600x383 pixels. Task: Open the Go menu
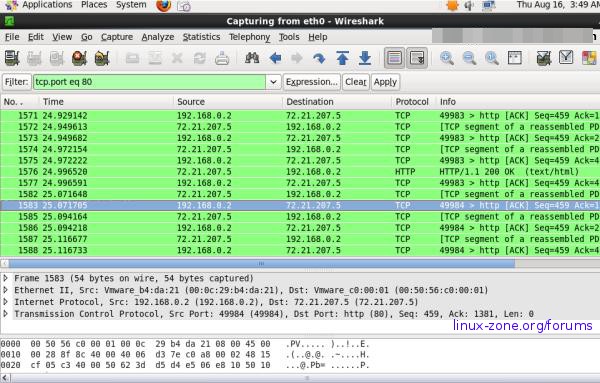pyautogui.click(x=86, y=37)
